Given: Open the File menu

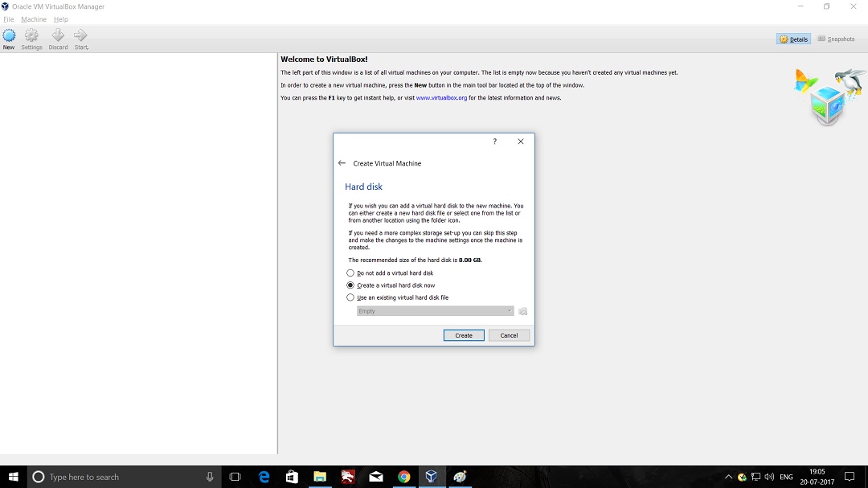Looking at the screenshot, I should 9,19.
